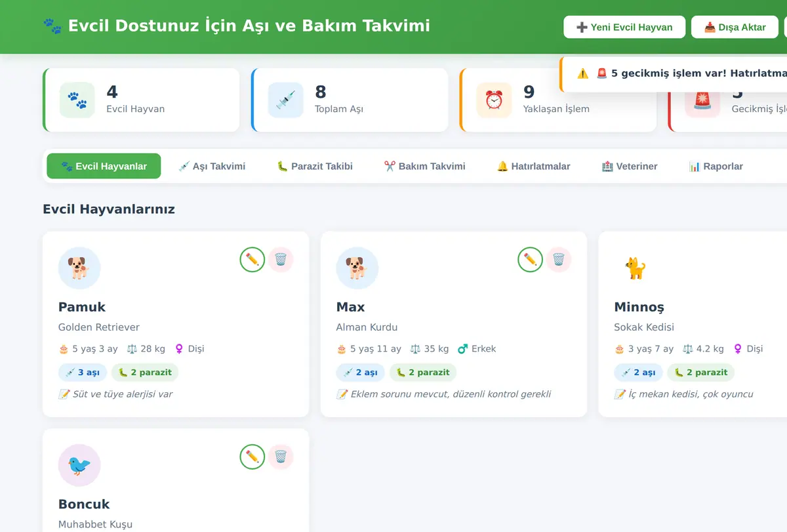Edit Pamuk's pet card with pencil icon
Viewport: 787px width, 532px height.
pos(252,260)
